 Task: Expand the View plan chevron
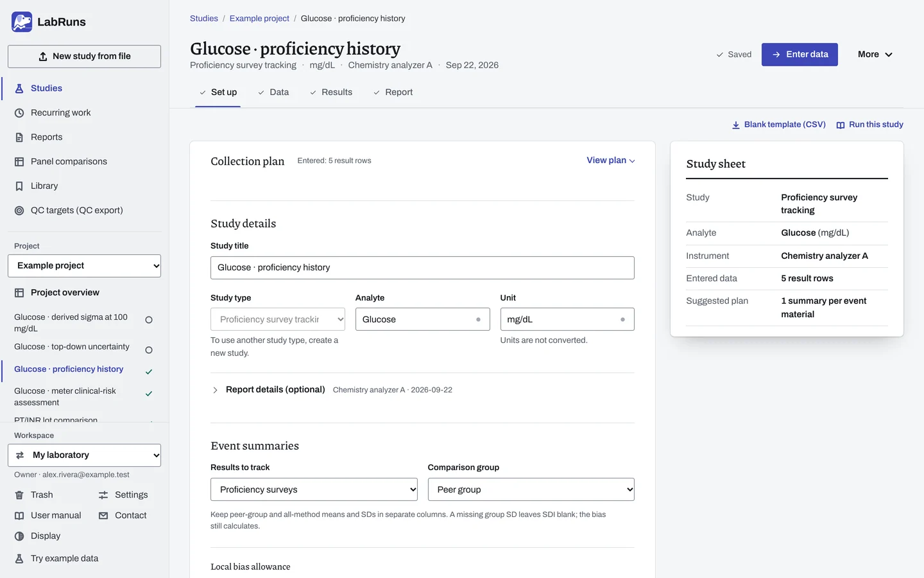click(x=632, y=161)
